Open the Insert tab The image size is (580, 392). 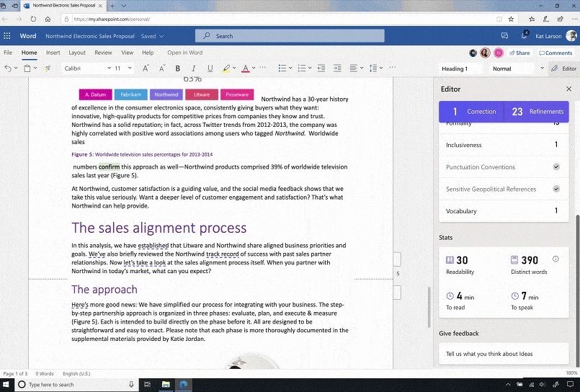53,53
